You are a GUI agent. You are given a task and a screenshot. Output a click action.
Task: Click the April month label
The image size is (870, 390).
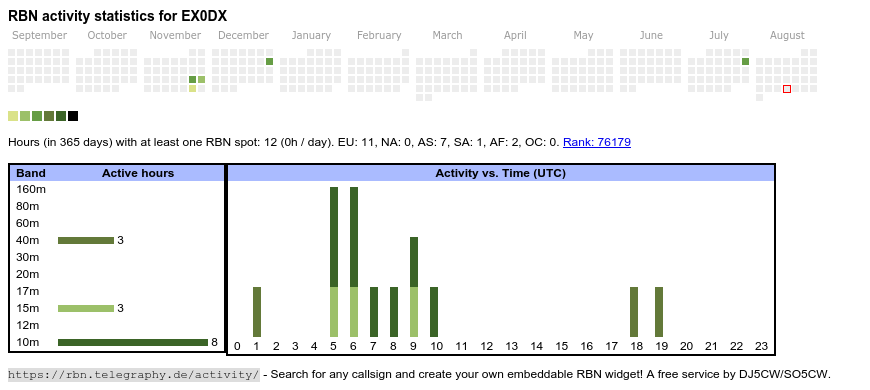click(x=515, y=36)
